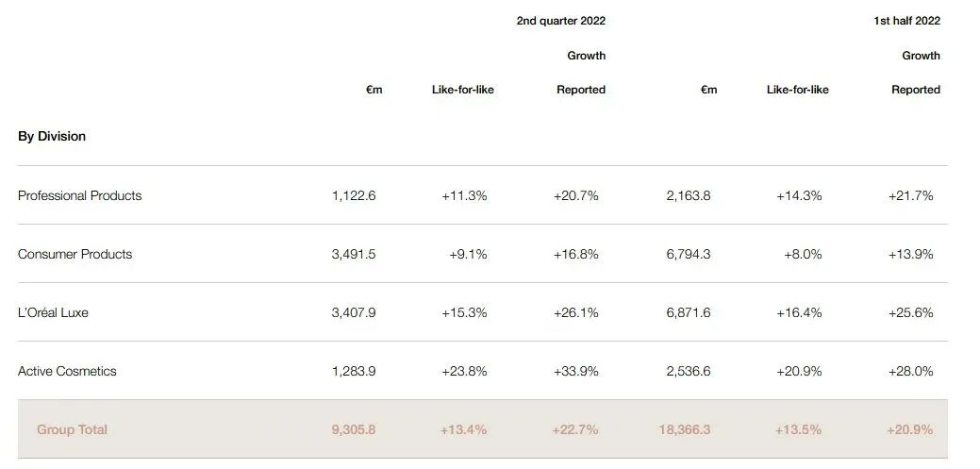Click the +33.9% reported growth cell
Viewport: 980px width, 469px height.
(575, 371)
